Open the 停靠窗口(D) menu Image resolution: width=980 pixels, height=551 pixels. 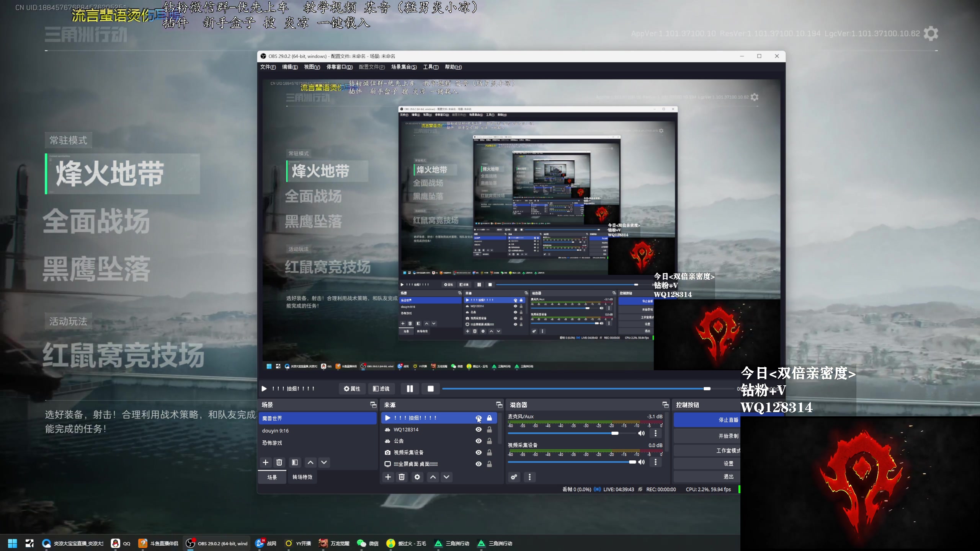tap(340, 67)
